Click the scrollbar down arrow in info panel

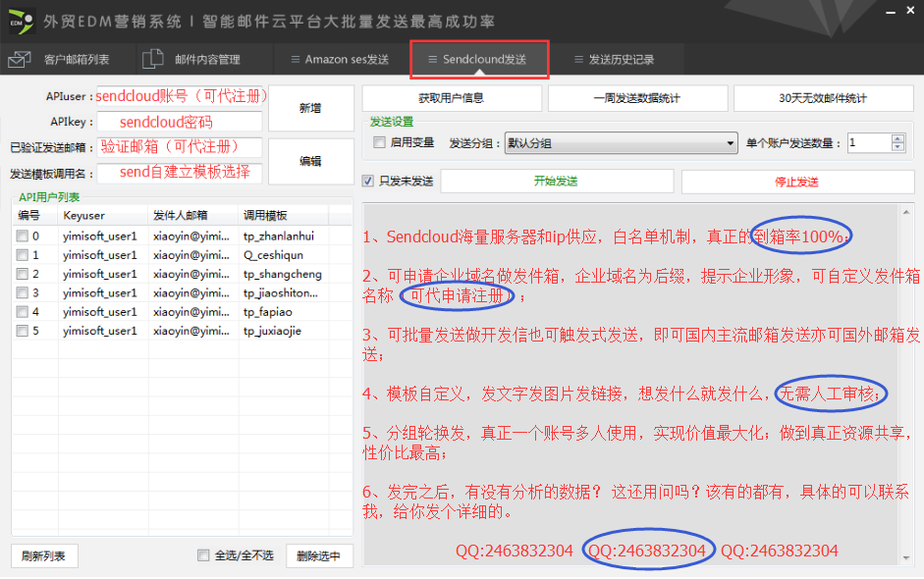point(905,557)
